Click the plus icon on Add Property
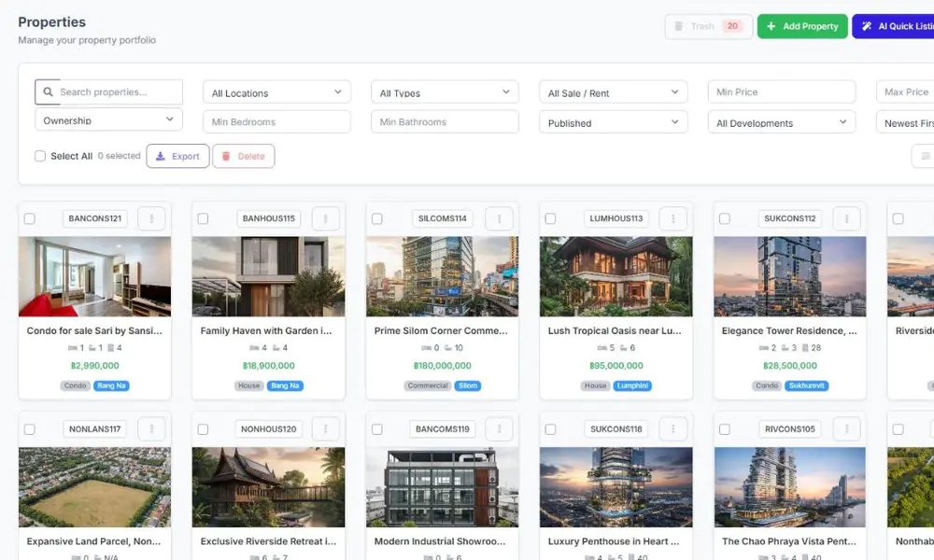This screenshot has width=934, height=560. pos(771,26)
